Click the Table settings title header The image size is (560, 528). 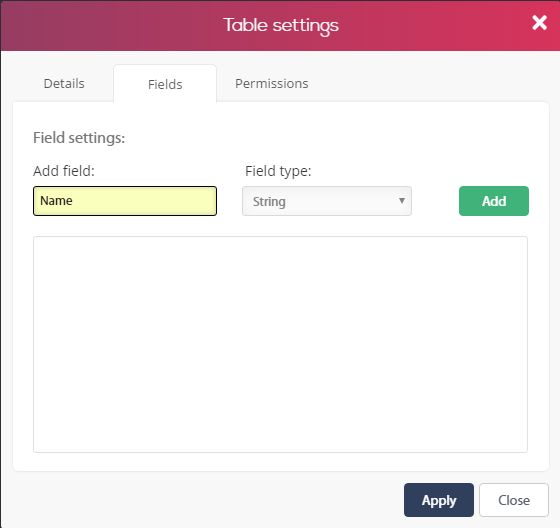click(281, 25)
